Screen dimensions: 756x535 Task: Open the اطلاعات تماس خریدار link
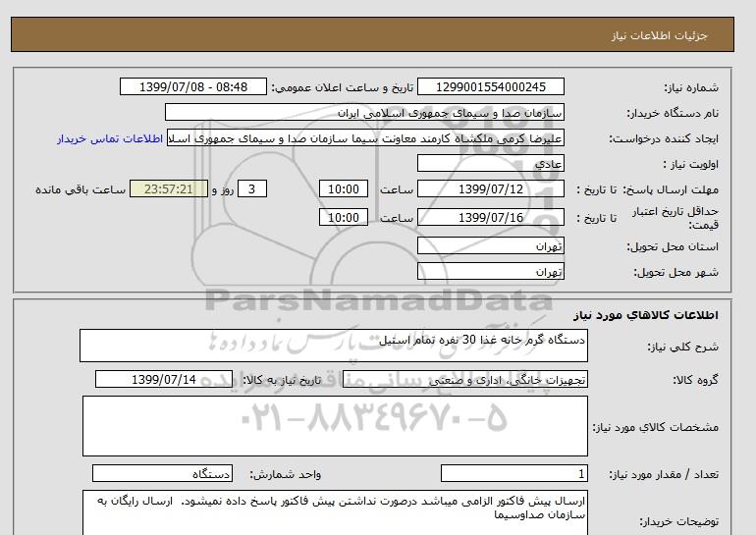[x=110, y=138]
